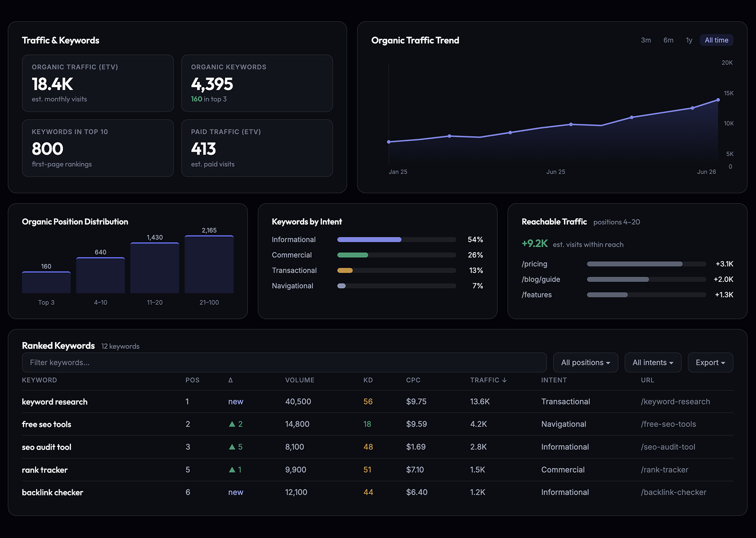The width and height of the screenshot is (756, 538).
Task: Open the All positions dropdown
Action: 585,363
